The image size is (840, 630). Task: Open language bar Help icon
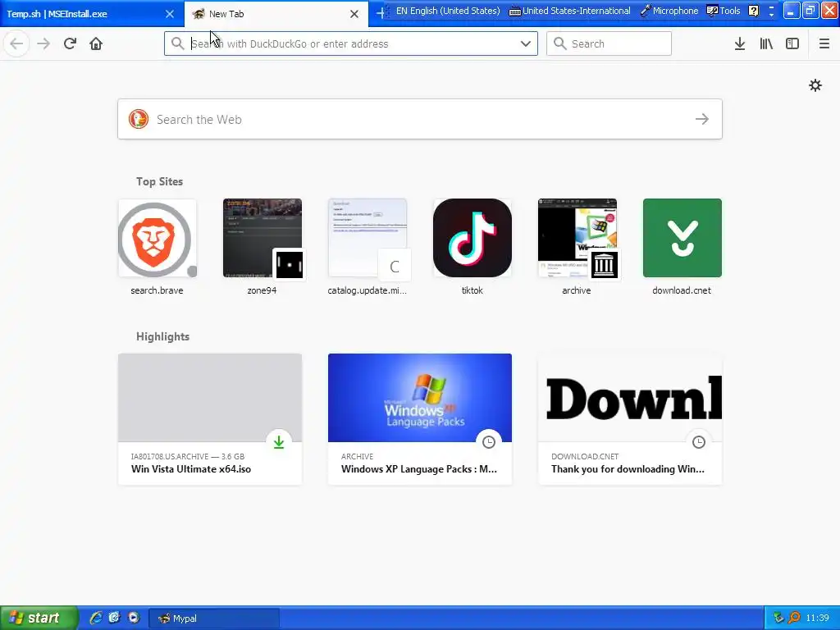(x=754, y=11)
